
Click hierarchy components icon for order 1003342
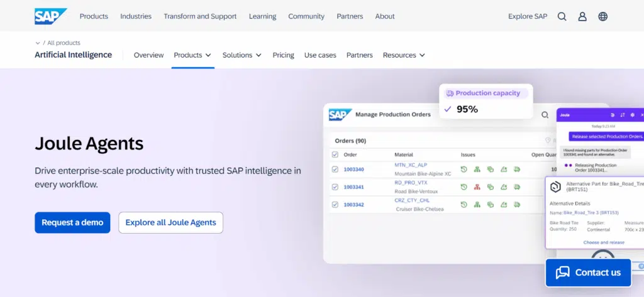(x=477, y=204)
